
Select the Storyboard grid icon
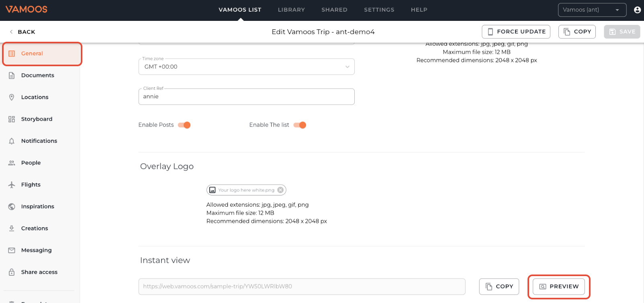click(x=12, y=119)
